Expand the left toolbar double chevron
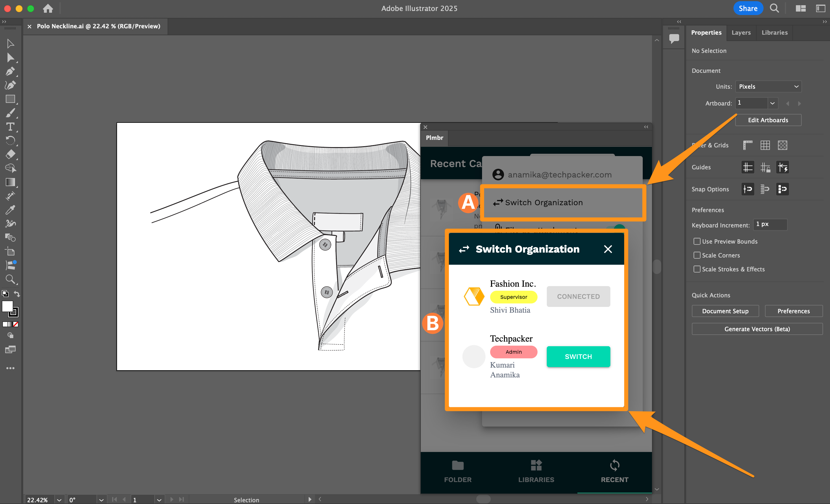 (4, 22)
